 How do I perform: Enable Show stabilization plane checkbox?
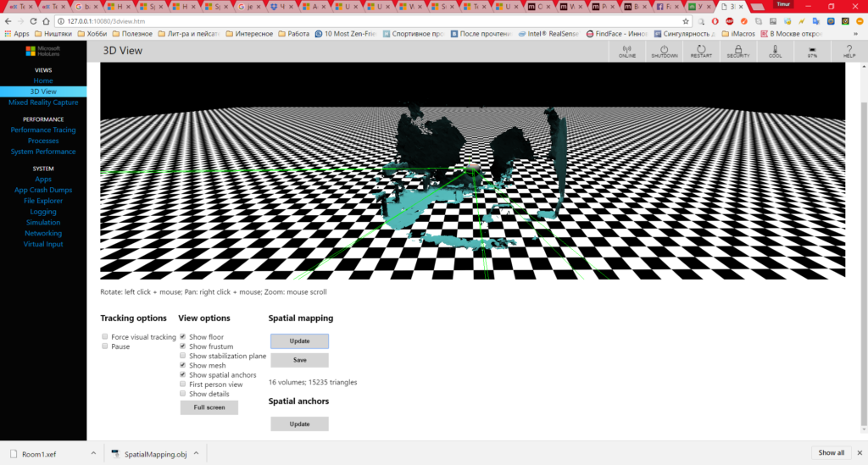[x=183, y=356]
